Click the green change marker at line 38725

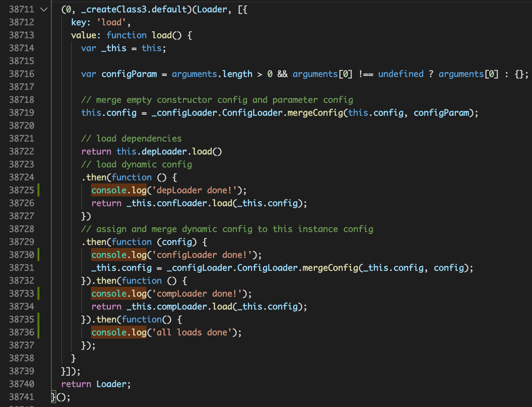click(38, 190)
